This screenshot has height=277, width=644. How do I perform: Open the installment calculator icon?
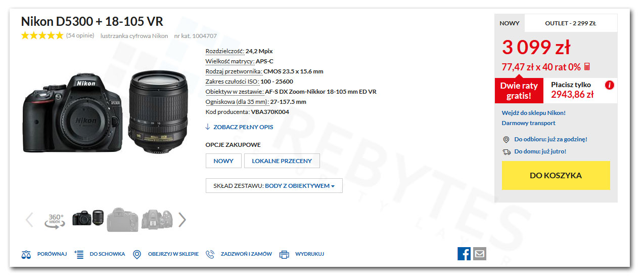(x=587, y=67)
